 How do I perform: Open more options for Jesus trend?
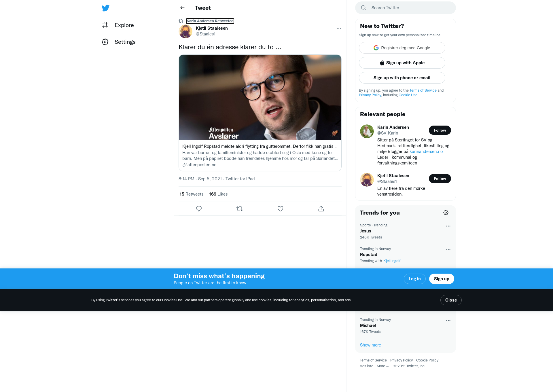tap(448, 226)
